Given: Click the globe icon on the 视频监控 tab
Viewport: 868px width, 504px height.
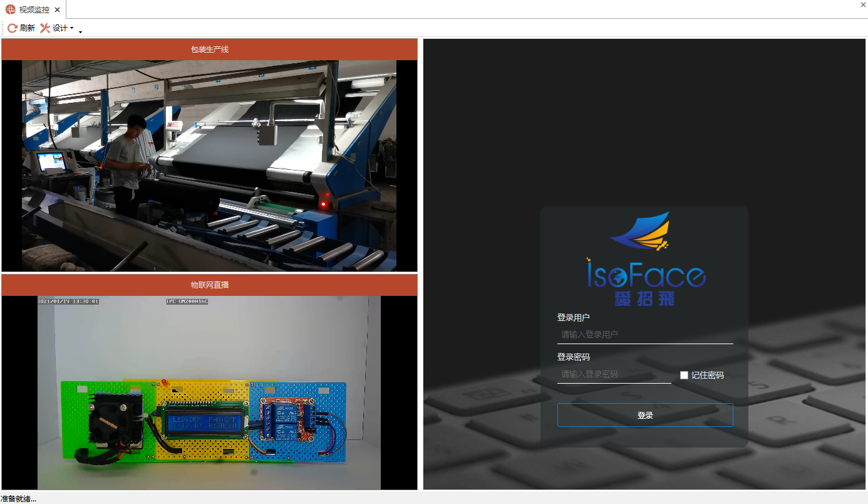Looking at the screenshot, I should click(x=11, y=9).
